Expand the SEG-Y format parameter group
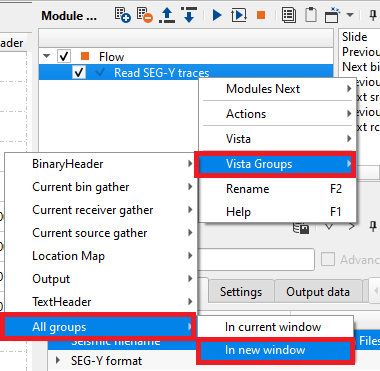This screenshot has width=380, height=371. click(x=58, y=360)
